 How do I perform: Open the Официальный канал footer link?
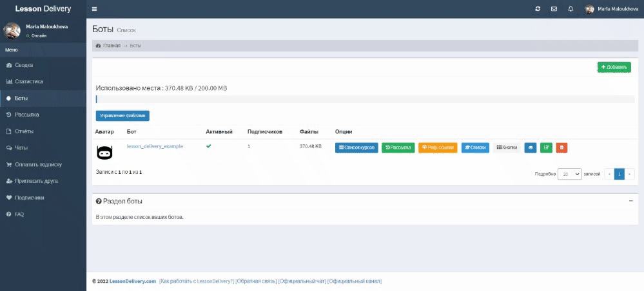click(355, 281)
